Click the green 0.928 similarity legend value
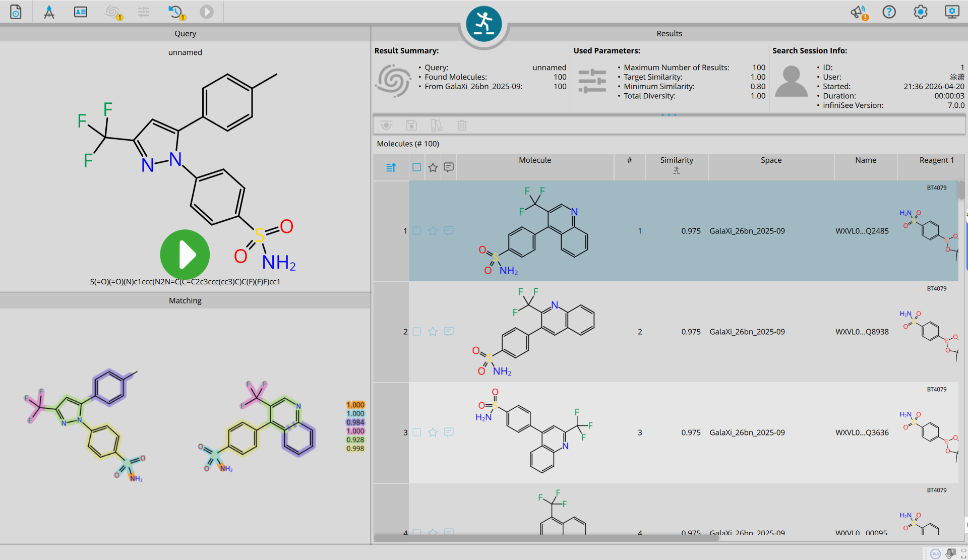This screenshot has height=560, width=968. coord(355,440)
